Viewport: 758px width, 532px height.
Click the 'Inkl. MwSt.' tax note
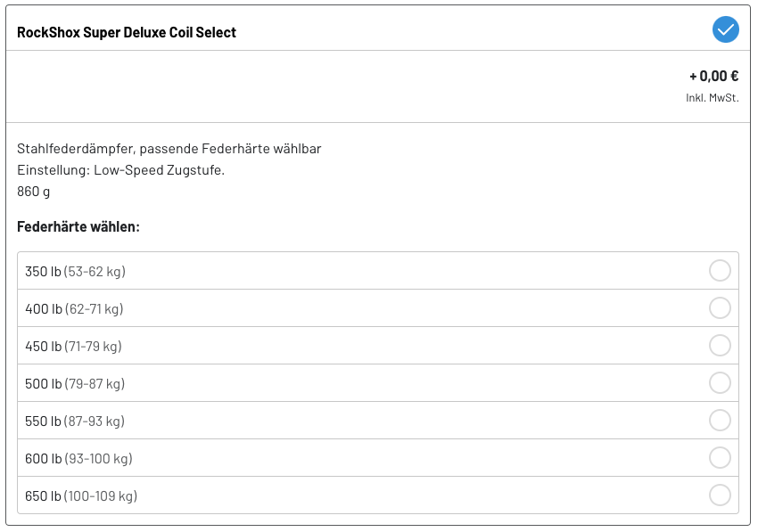712,97
